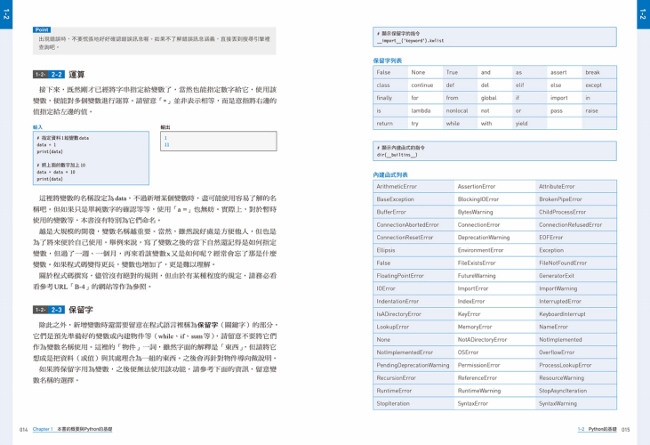The image size is (650, 445).
Task: Select the 'try' keyword cell
Action: click(425, 124)
